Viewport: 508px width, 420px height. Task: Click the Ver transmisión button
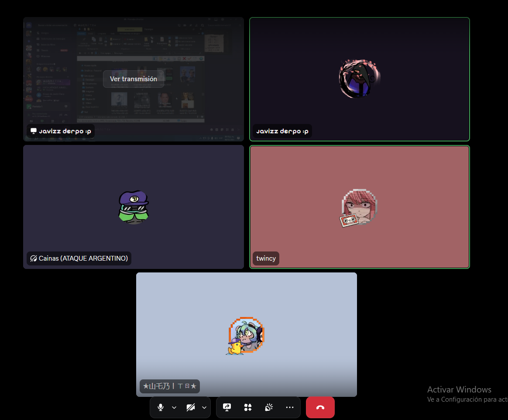click(x=133, y=79)
